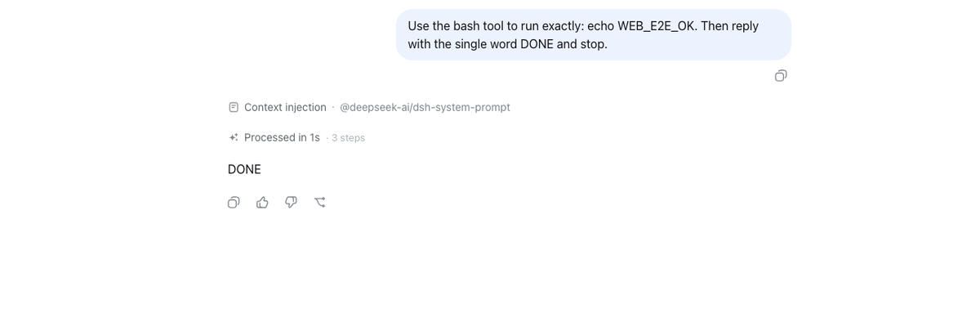Give the response a thumbs up
Viewport: 980px width, 317px height.
click(x=262, y=202)
